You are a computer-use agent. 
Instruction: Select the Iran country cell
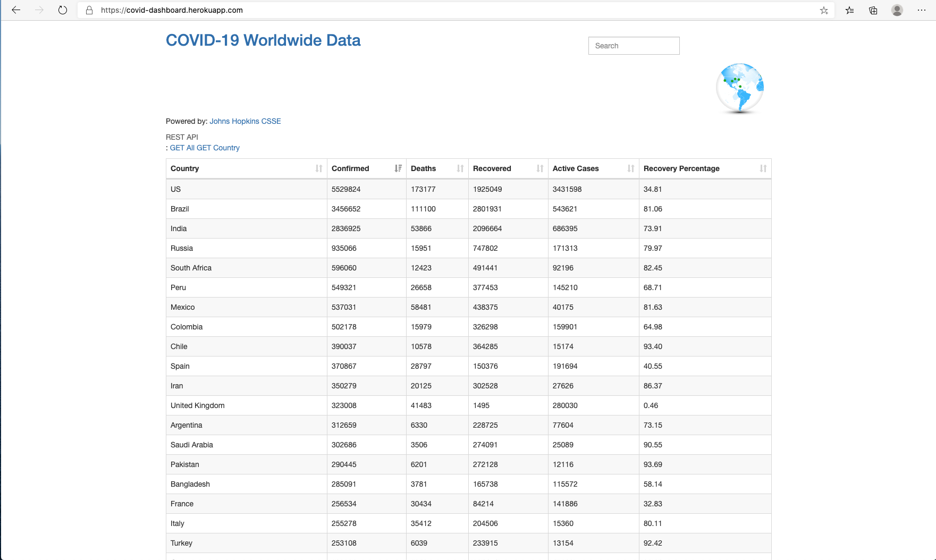(x=247, y=386)
